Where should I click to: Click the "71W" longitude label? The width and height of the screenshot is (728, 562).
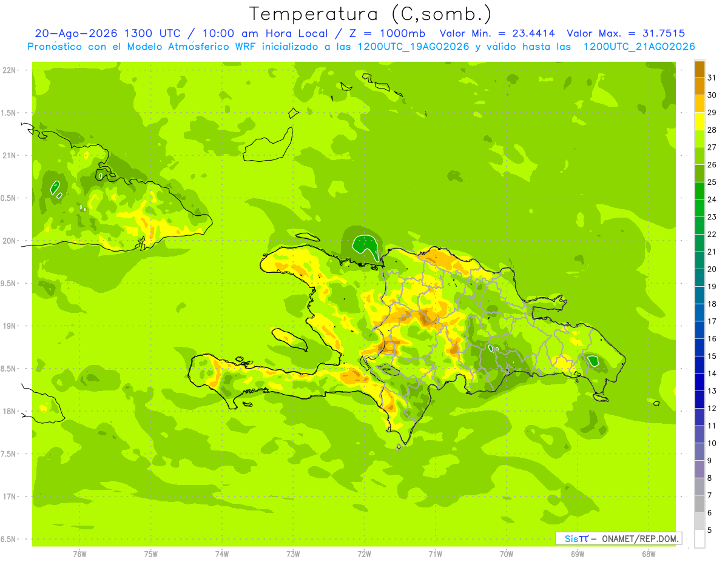pos(435,554)
